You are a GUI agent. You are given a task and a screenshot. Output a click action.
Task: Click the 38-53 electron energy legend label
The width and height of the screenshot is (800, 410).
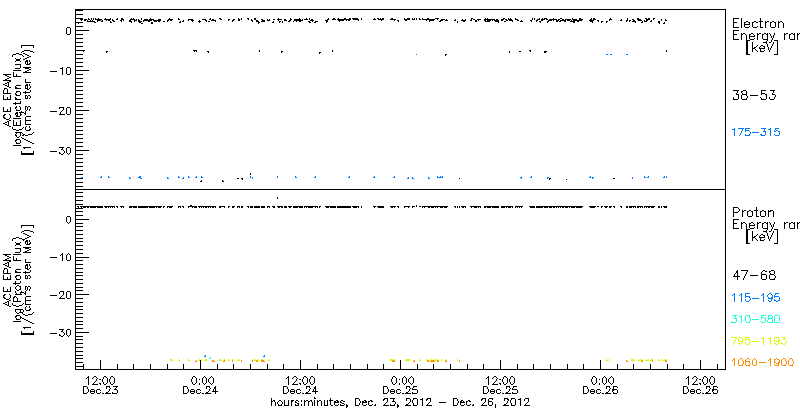[x=754, y=95]
